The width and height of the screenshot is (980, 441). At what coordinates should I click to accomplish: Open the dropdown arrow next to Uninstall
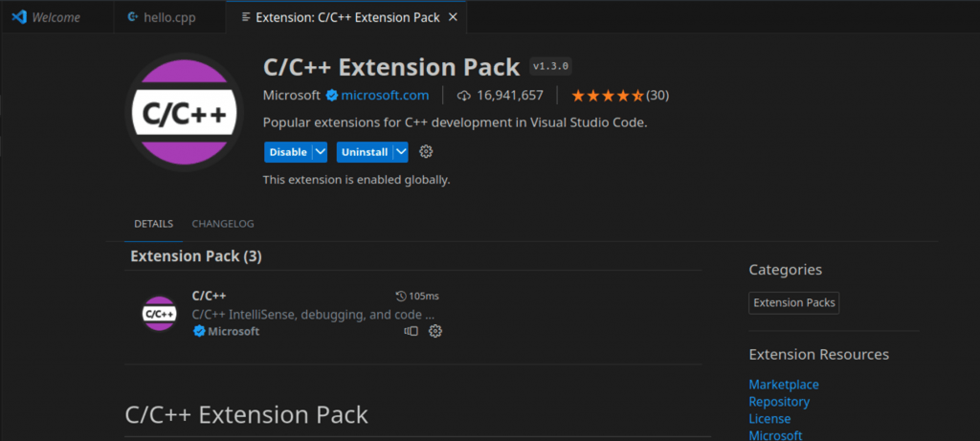[401, 152]
